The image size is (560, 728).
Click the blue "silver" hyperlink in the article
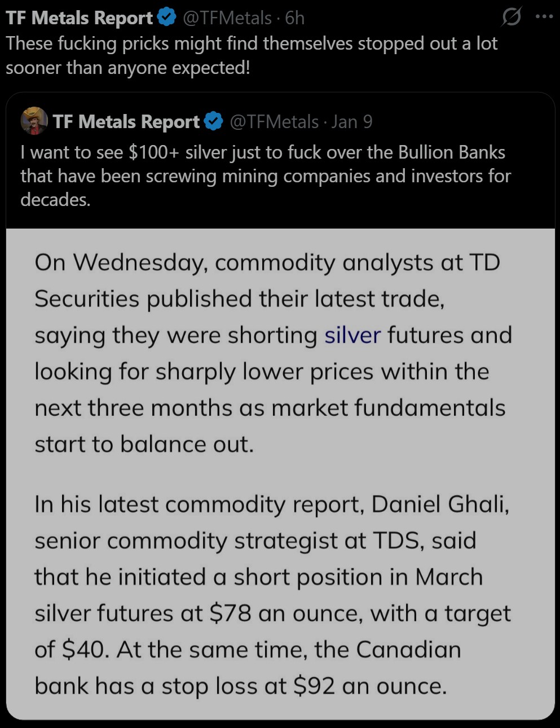352,335
